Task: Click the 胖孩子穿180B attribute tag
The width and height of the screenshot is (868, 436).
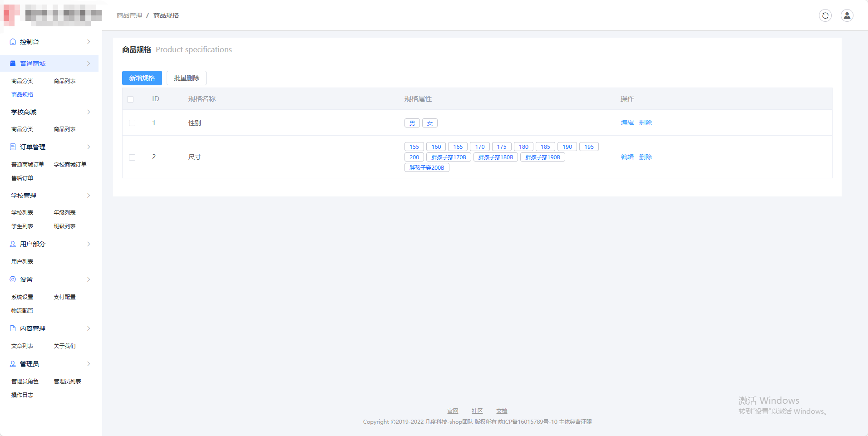Action: [495, 157]
